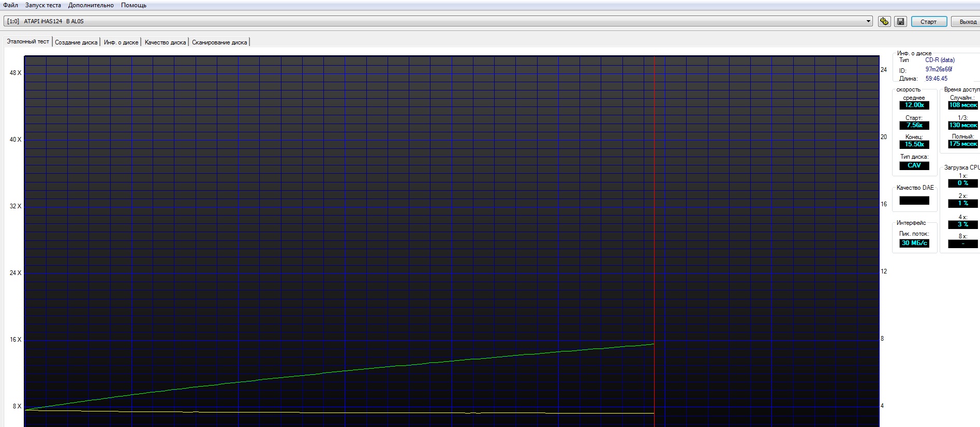Open the options icon next to drive selector
This screenshot has width=980, height=427.
(884, 21)
